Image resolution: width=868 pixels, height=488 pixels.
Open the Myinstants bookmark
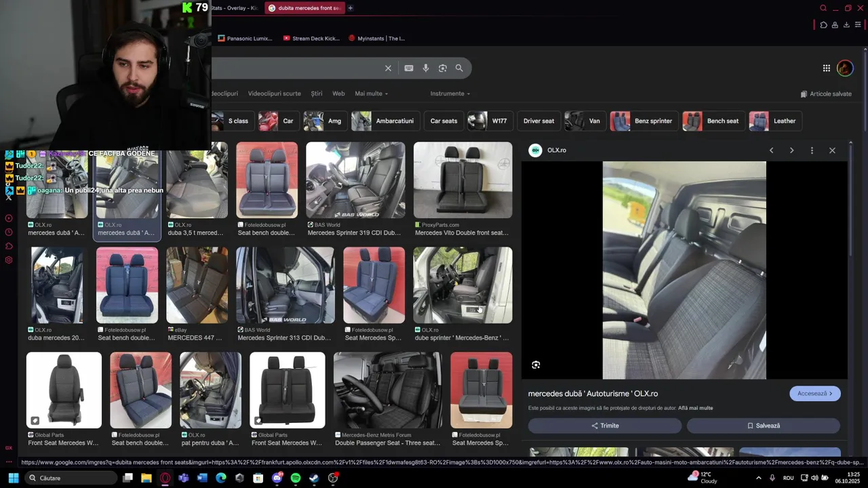[376, 39]
